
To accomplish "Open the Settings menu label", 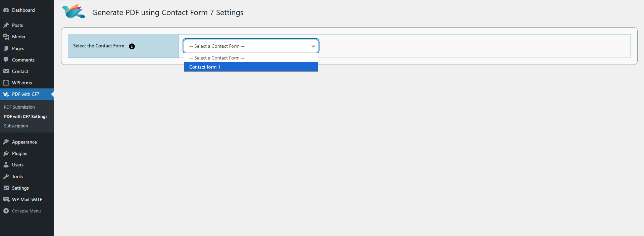I will pos(20,188).
